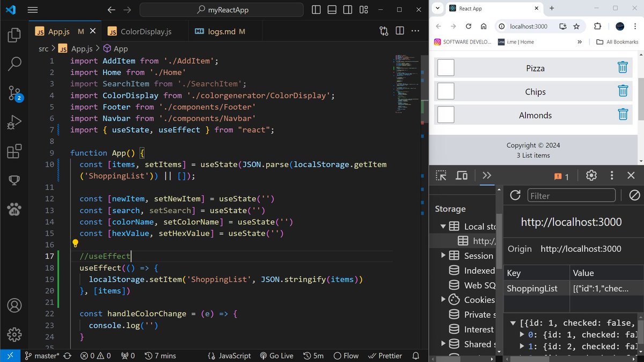Delete the Chips item with trash icon
This screenshot has width=644, height=362.
(623, 91)
